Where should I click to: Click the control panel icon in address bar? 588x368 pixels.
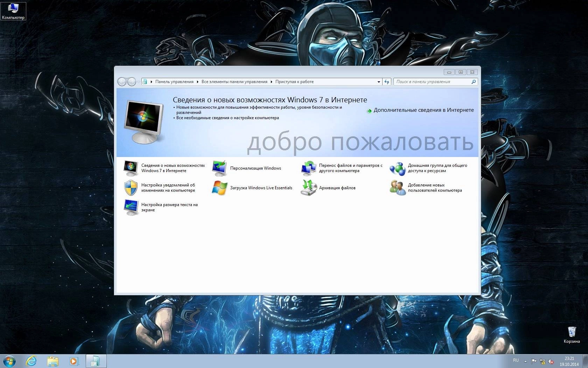[145, 82]
